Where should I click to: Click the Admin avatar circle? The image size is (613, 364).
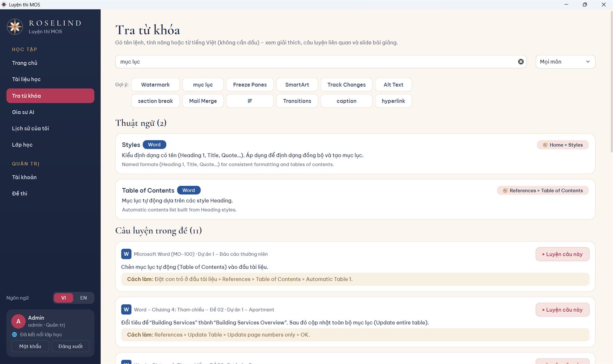18,322
